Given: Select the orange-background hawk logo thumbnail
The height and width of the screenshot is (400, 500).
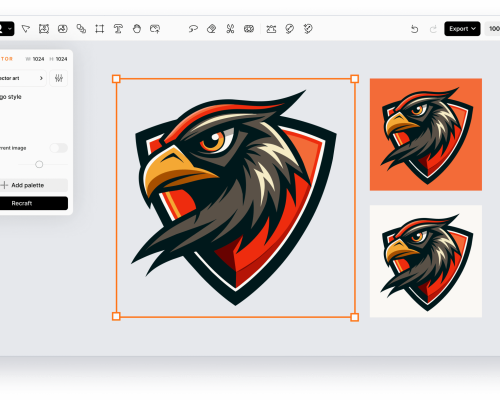Looking at the screenshot, I should (426, 135).
